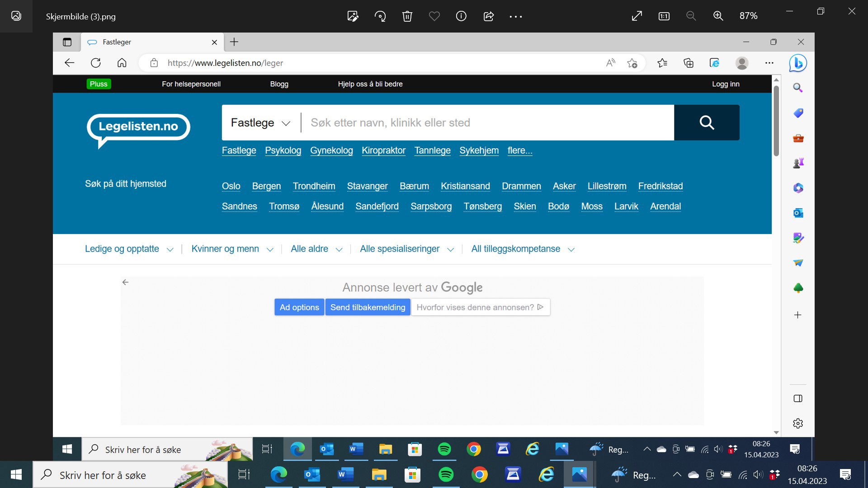Open the Blogg menu item
868x488 pixels.
tap(279, 84)
